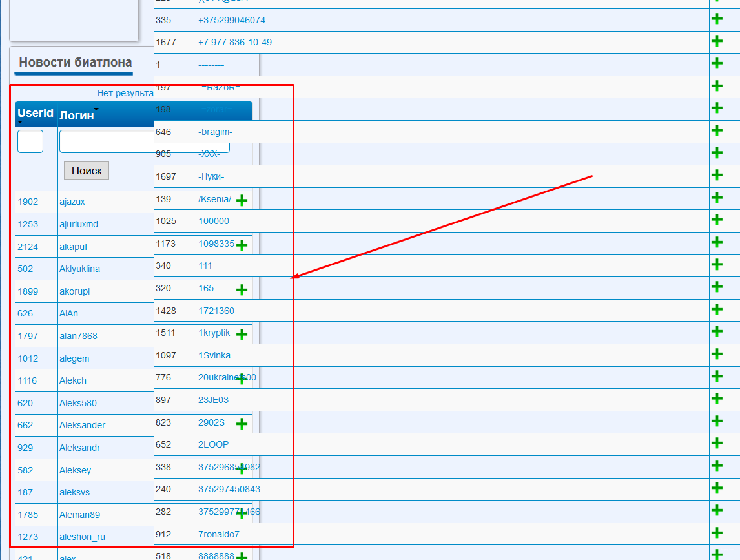This screenshot has height=560, width=740.
Task: Open the 2LOOP login link
Action: coord(213,444)
